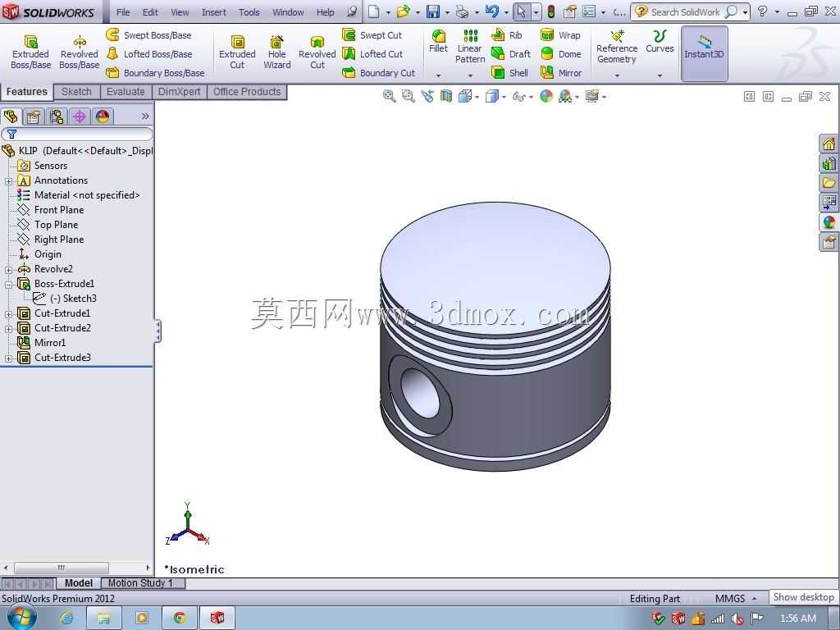Open the File menu
The width and height of the screenshot is (840, 630).
123,11
